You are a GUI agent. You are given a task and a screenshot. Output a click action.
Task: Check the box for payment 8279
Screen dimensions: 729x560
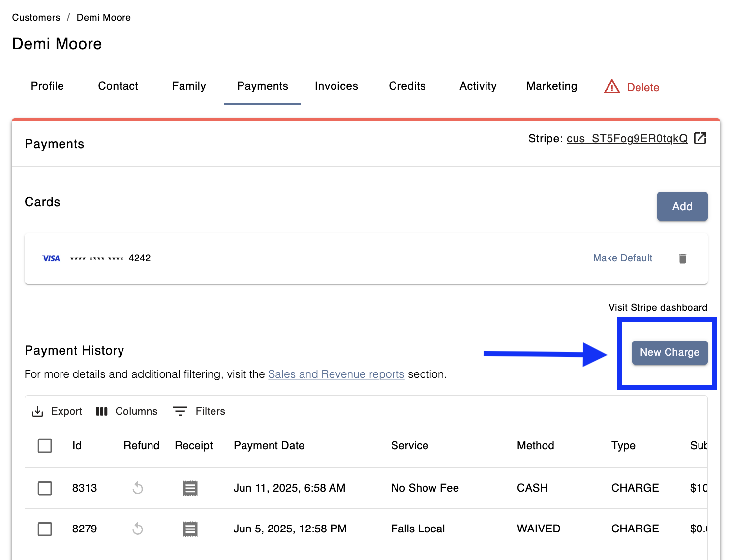tap(45, 529)
